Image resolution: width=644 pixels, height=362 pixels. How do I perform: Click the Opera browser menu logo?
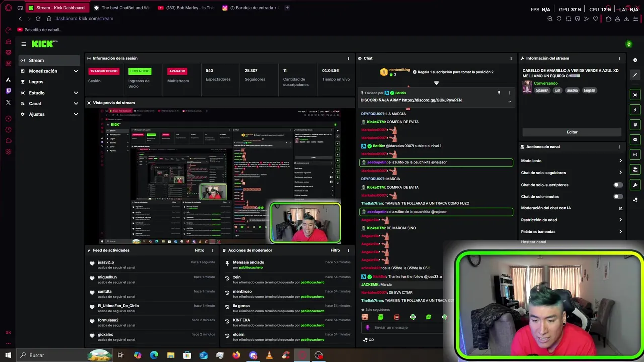[8, 8]
